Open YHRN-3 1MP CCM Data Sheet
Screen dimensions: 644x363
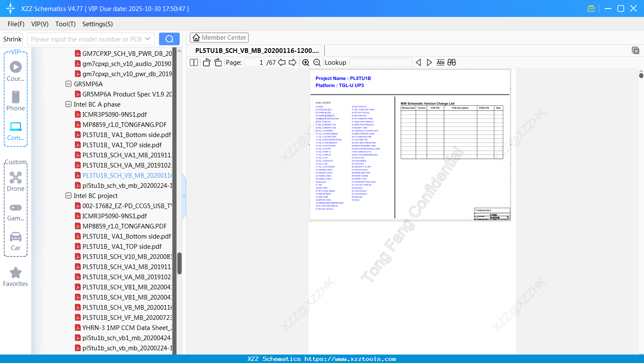pos(123,327)
